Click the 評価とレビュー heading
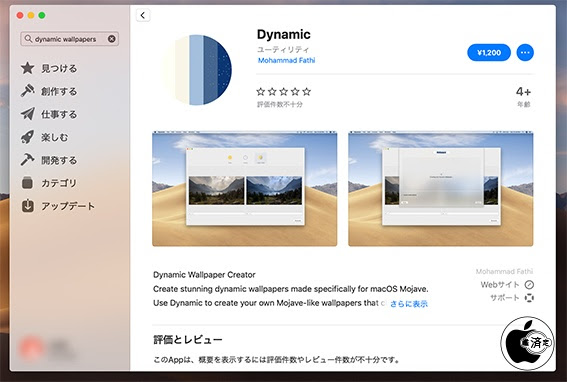This screenshot has height=382, width=567. point(188,339)
